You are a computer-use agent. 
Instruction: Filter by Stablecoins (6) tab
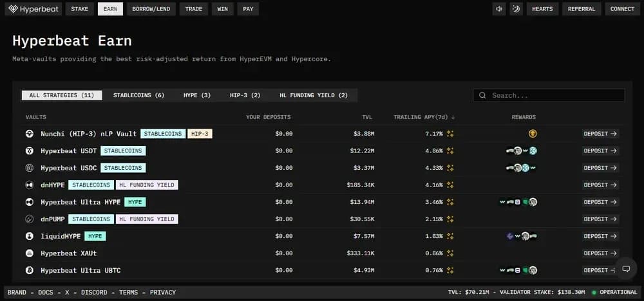coord(139,96)
